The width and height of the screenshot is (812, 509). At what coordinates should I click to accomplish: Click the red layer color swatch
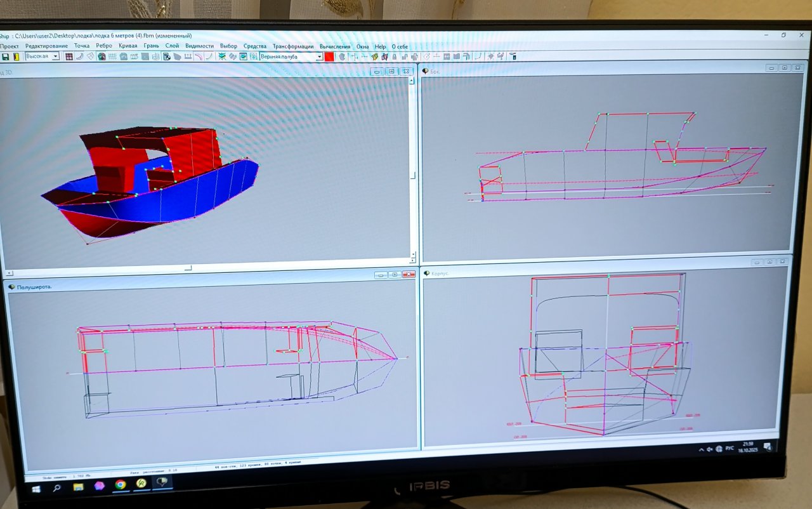[x=329, y=56]
